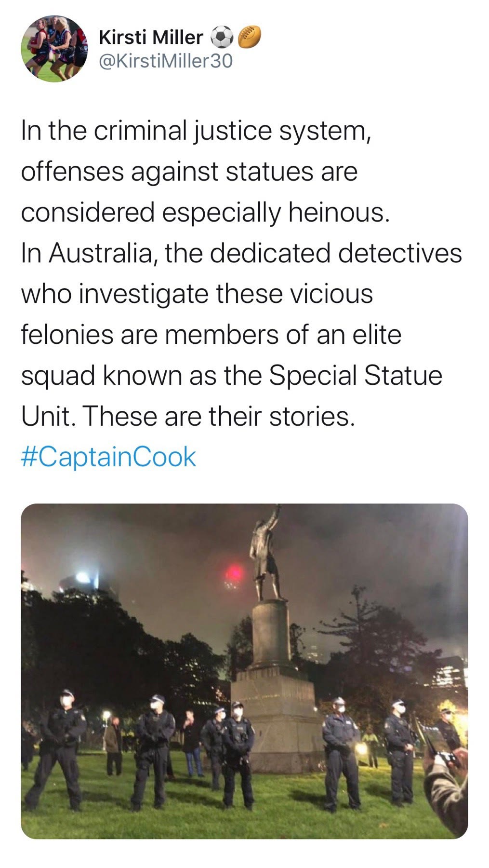Click the soccer ball emoji icon
Image resolution: width=489 pixels, height=868 pixels.
[x=222, y=37]
